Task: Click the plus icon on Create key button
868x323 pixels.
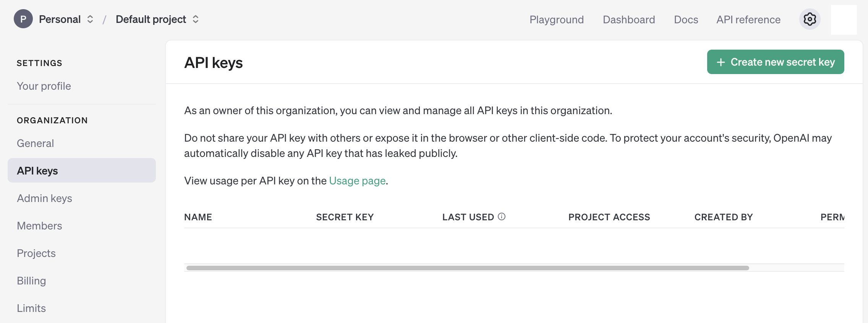Action: click(721, 62)
